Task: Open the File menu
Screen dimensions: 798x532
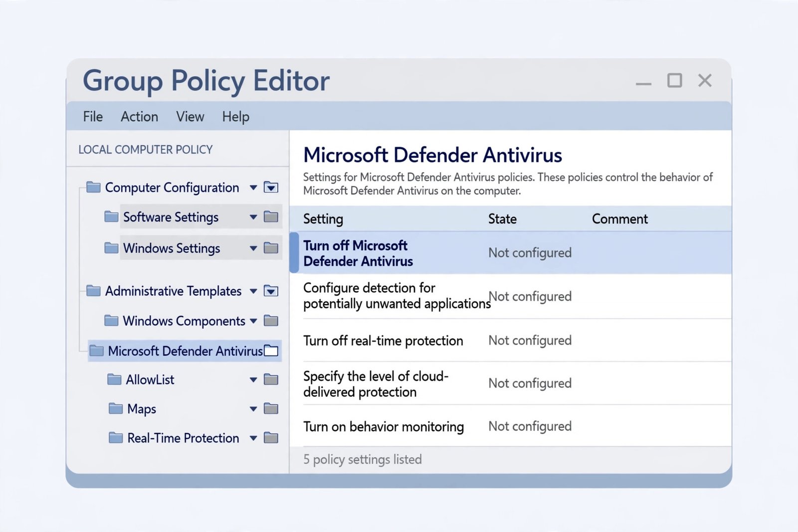Action: point(93,117)
